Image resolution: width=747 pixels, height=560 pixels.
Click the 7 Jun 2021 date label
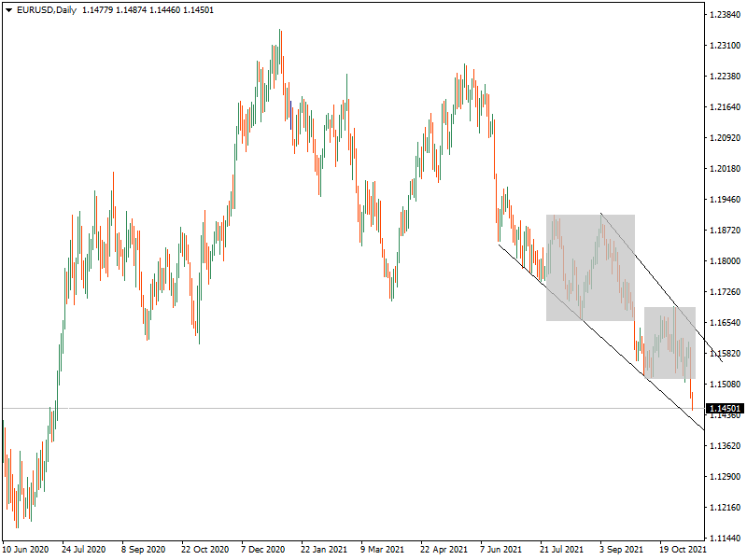(500, 550)
